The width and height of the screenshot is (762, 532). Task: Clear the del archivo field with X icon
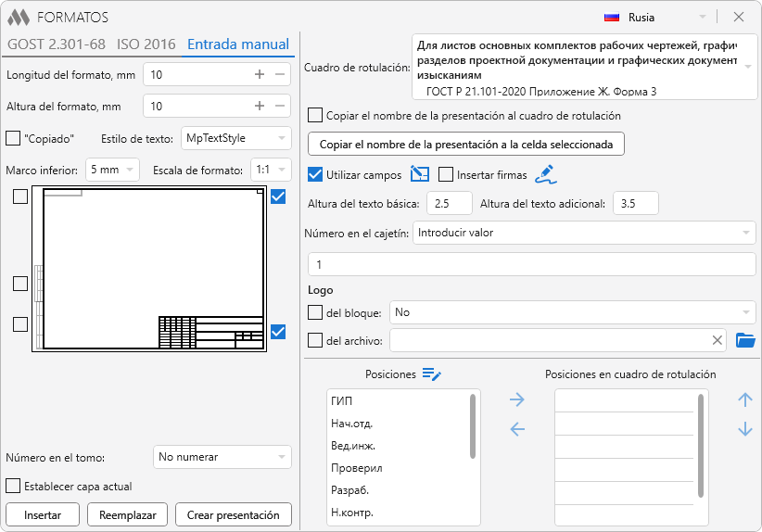[718, 340]
